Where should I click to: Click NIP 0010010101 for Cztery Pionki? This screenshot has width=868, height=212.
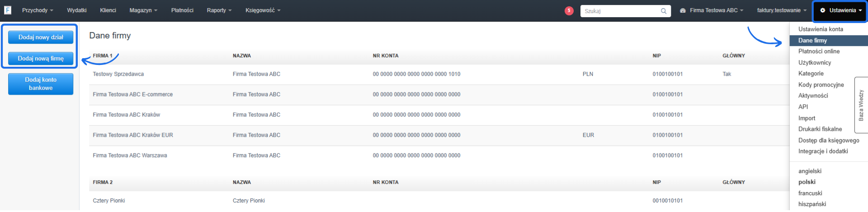click(x=667, y=201)
